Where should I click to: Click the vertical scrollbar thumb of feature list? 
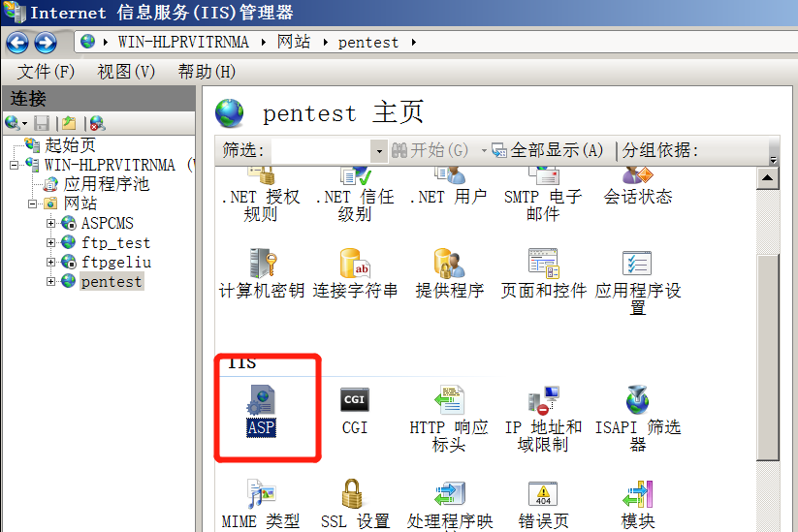tap(768, 358)
